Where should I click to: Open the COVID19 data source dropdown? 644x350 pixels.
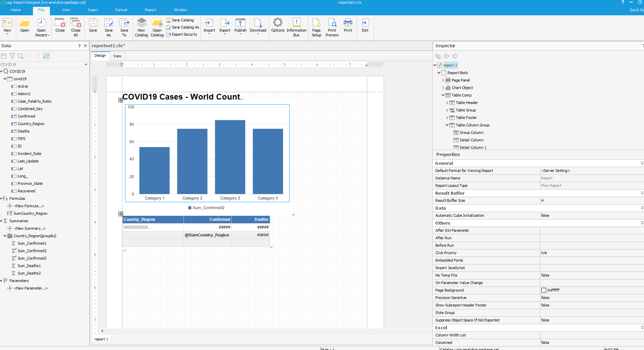[x=86, y=65]
